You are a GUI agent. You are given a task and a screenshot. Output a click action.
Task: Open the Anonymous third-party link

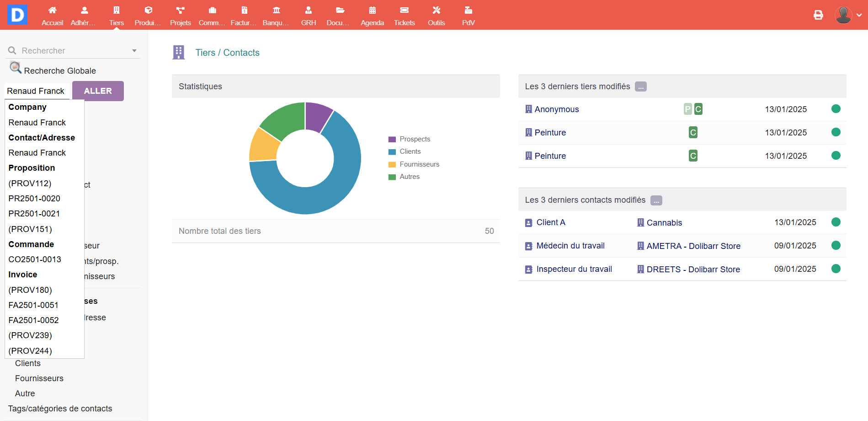556,109
